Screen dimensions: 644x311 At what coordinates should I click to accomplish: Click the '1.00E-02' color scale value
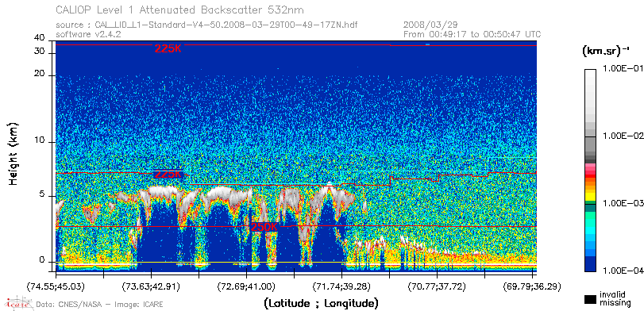(623, 136)
